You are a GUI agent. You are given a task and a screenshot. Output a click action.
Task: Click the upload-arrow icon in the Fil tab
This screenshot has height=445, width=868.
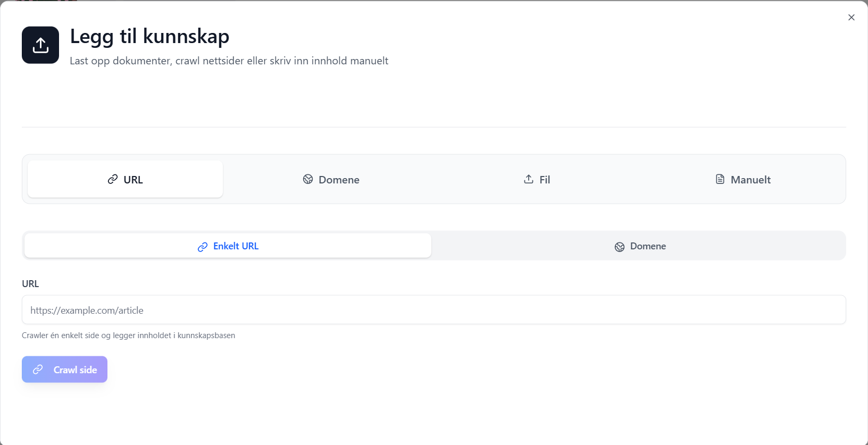(x=529, y=179)
